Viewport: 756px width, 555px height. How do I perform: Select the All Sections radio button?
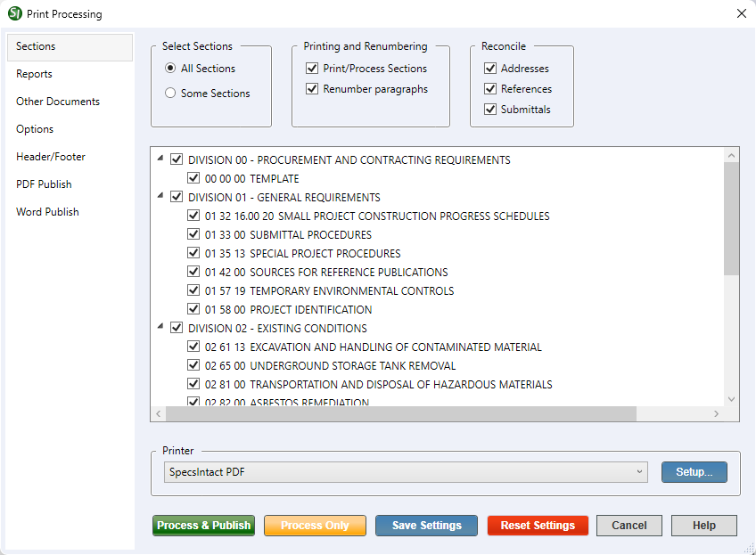pos(170,68)
